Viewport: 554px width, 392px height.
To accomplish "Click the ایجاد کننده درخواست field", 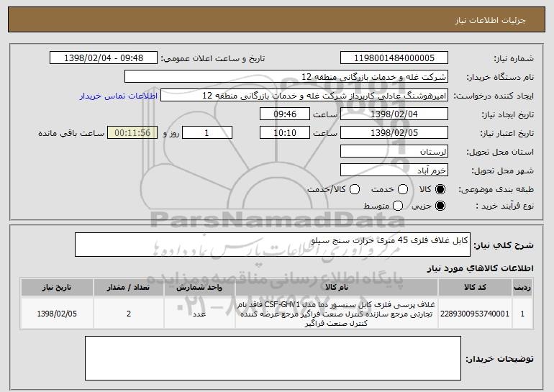I will click(x=304, y=96).
